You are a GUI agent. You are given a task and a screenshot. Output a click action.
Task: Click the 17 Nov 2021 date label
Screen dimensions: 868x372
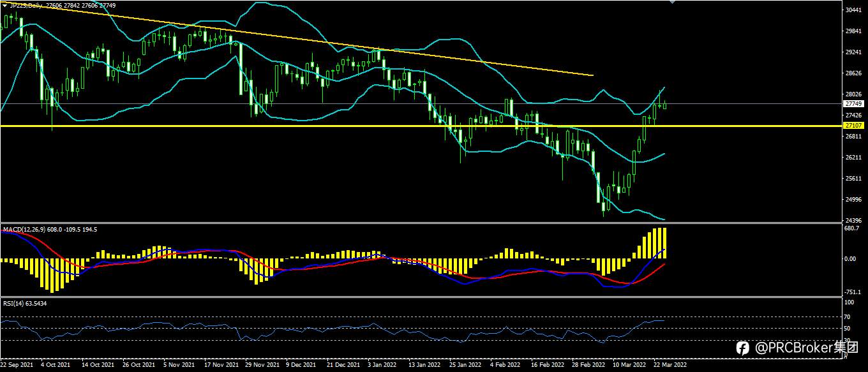click(x=220, y=366)
